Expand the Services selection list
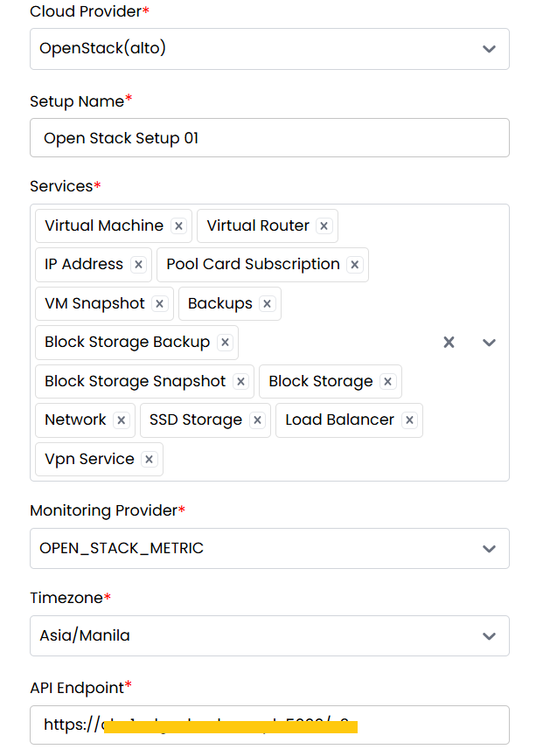The width and height of the screenshot is (543, 756). pyautogui.click(x=488, y=343)
